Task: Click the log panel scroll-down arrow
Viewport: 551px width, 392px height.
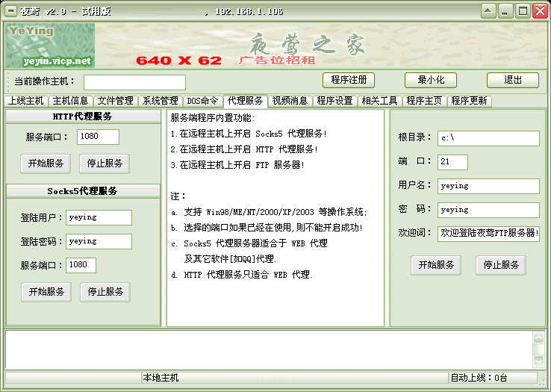Action: point(538,361)
